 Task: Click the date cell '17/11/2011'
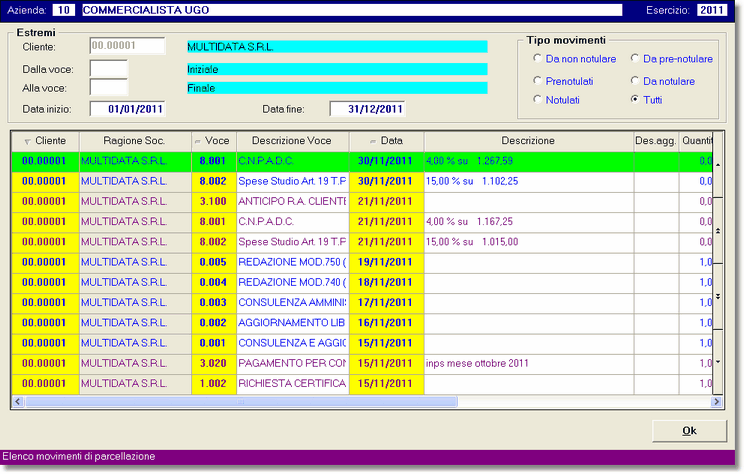click(x=386, y=303)
